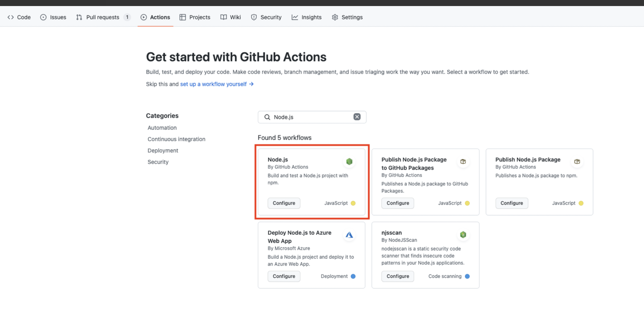Go to the Security tab
The image size is (644, 309).
click(x=266, y=17)
